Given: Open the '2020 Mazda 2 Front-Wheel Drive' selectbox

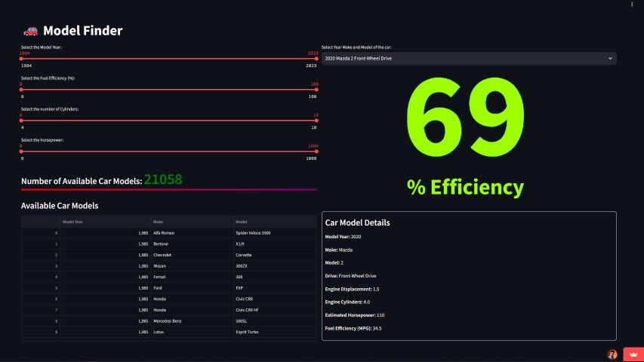Looking at the screenshot, I should [469, 59].
